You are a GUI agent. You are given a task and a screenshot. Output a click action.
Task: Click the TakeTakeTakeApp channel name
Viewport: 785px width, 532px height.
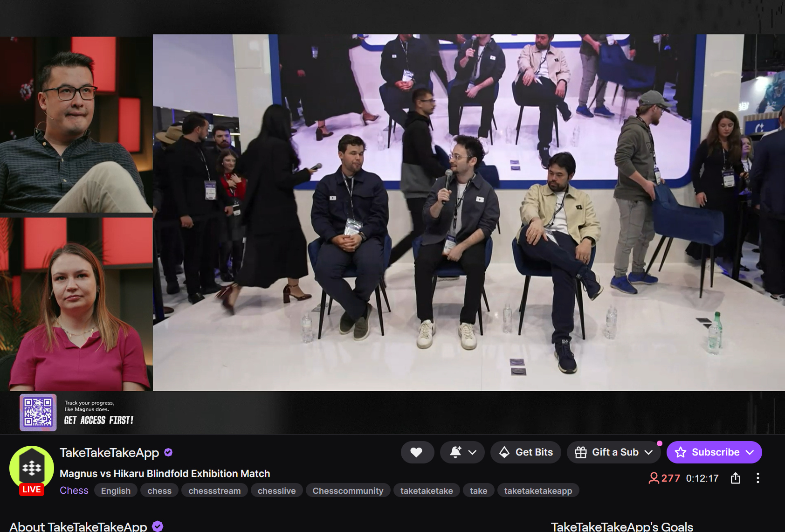coord(110,452)
